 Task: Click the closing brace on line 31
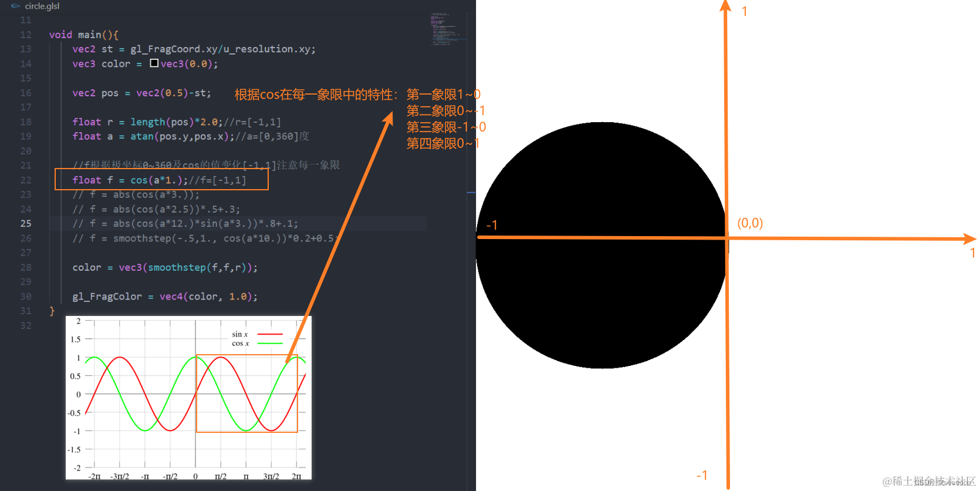pyautogui.click(x=52, y=311)
